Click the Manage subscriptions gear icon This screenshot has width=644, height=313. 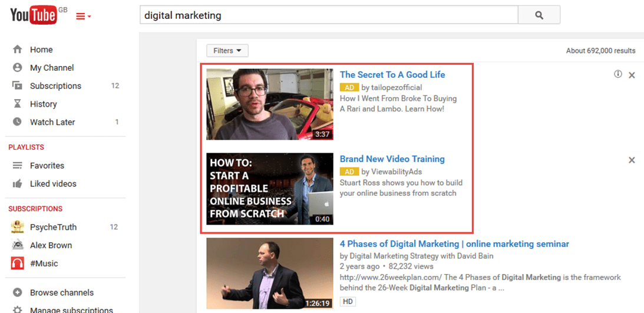(x=17, y=309)
